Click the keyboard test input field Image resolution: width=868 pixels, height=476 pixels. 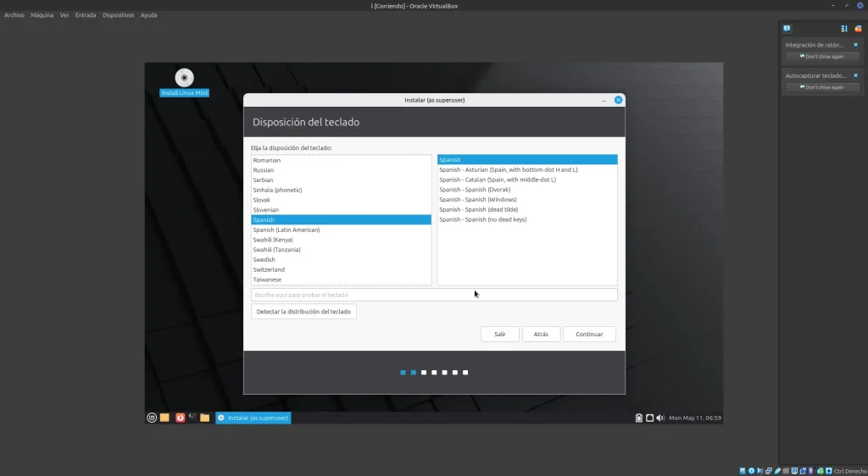click(x=434, y=295)
